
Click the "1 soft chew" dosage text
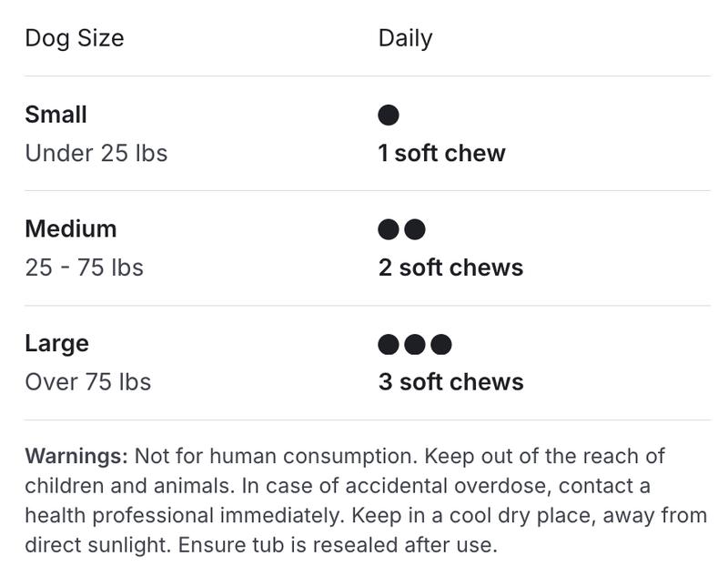point(441,153)
